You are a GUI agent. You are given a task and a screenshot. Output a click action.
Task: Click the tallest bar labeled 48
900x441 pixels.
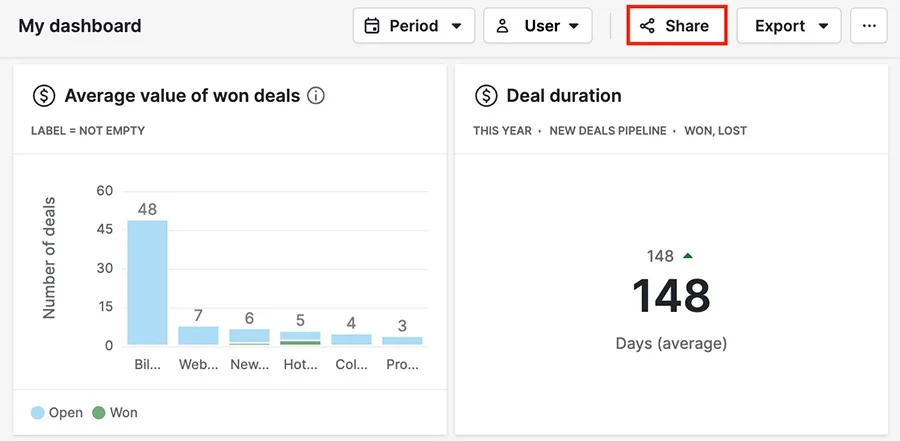coord(148,283)
